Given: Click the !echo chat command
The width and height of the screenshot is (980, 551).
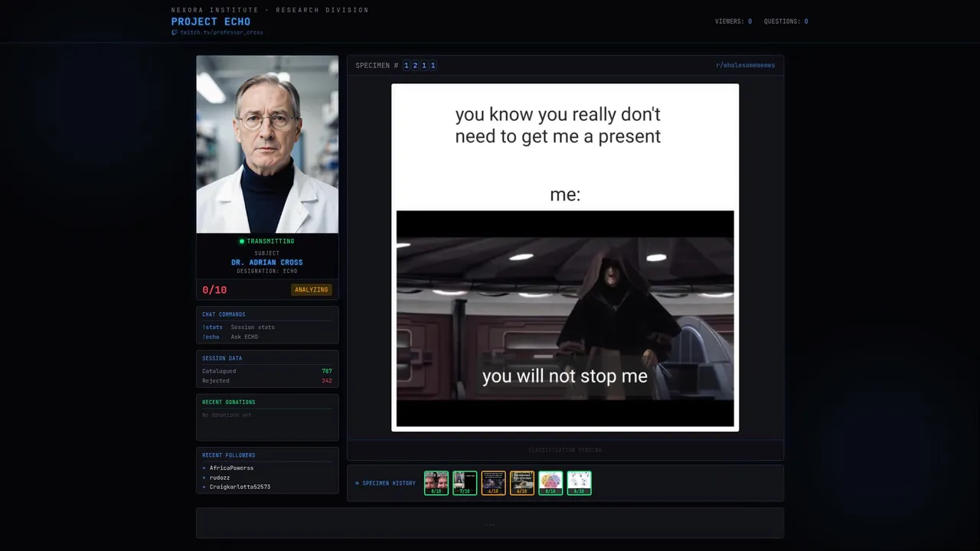Looking at the screenshot, I should point(211,337).
